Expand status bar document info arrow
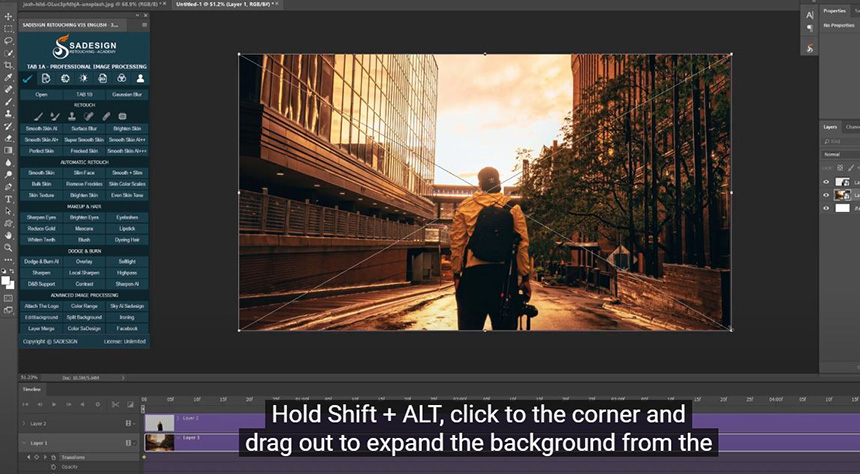Image resolution: width=860 pixels, height=474 pixels. point(123,377)
